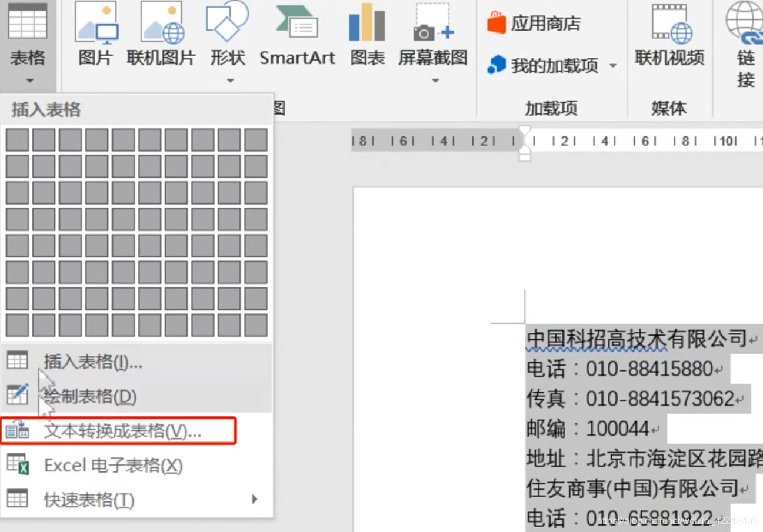Click the insert table grid icon beside 插入表格(I)
763x532 pixels.
[17, 360]
